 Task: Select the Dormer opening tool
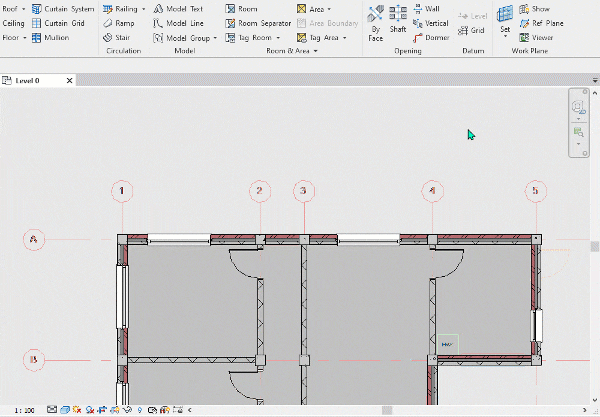point(431,37)
